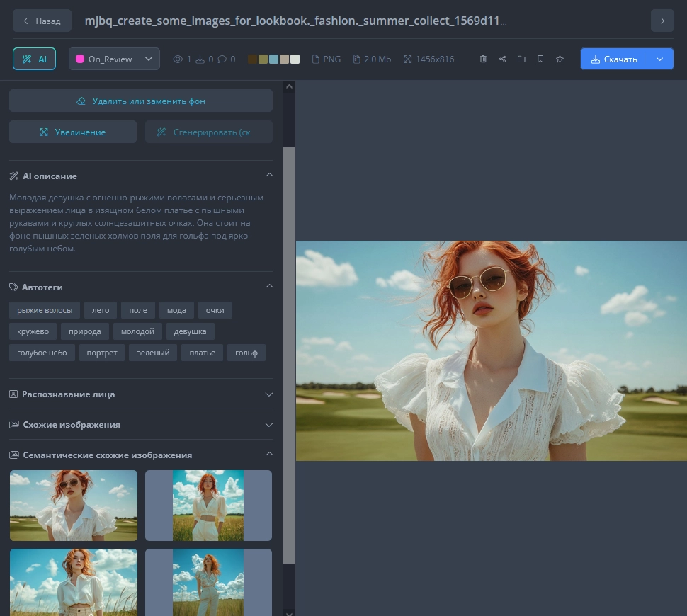The width and height of the screenshot is (687, 616).
Task: Click the folder icon in toolbar
Action: [521, 59]
